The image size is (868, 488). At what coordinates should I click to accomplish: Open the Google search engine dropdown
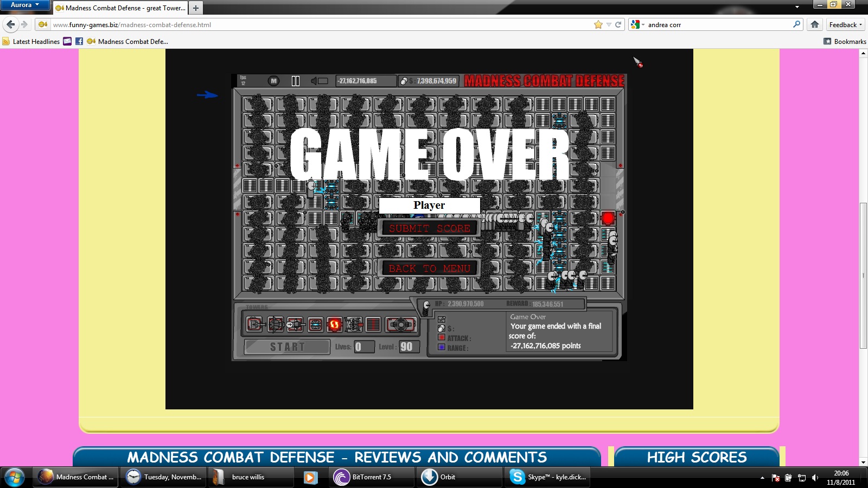637,24
